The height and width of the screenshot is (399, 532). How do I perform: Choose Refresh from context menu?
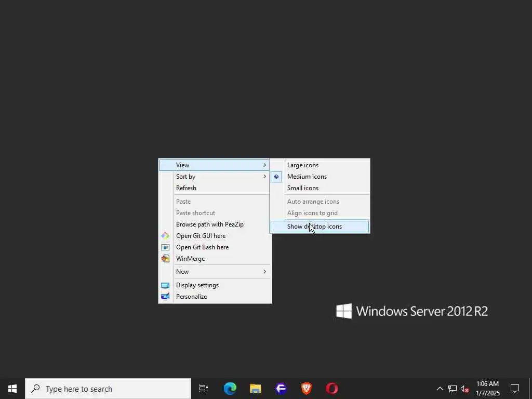pos(215,188)
